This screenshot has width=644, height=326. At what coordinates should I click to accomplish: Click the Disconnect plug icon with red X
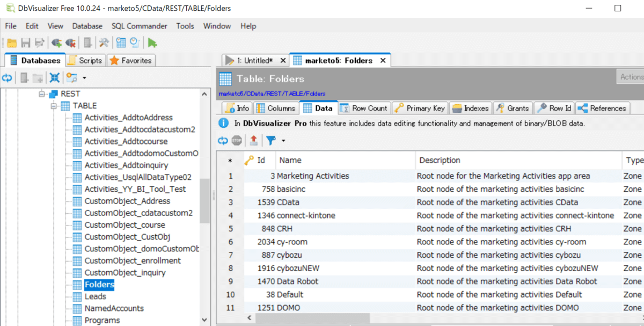coord(70,43)
